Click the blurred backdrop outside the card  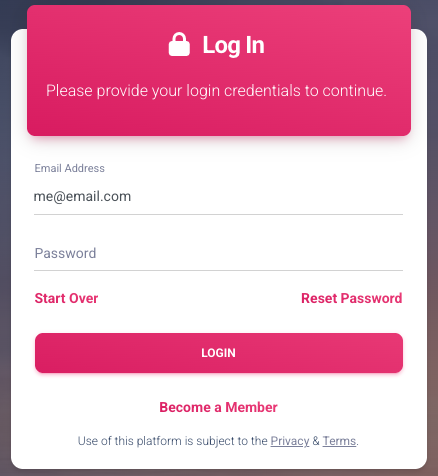[5, 233]
